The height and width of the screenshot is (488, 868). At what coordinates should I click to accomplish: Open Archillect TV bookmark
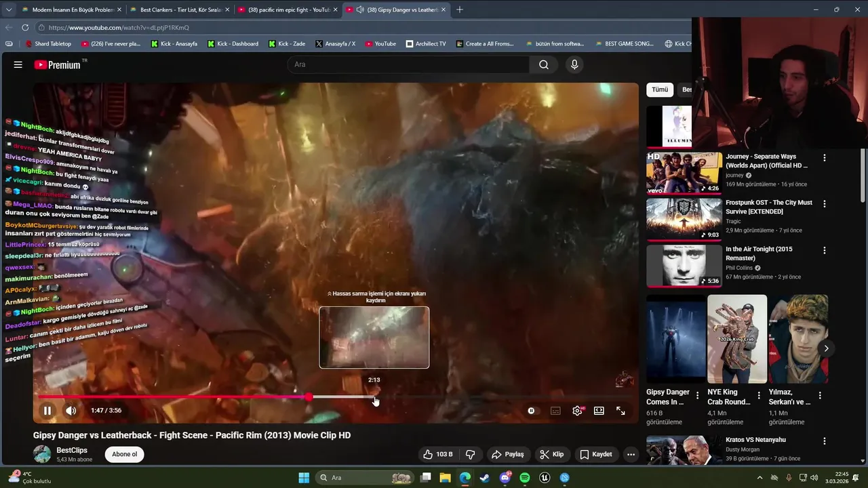pos(426,43)
